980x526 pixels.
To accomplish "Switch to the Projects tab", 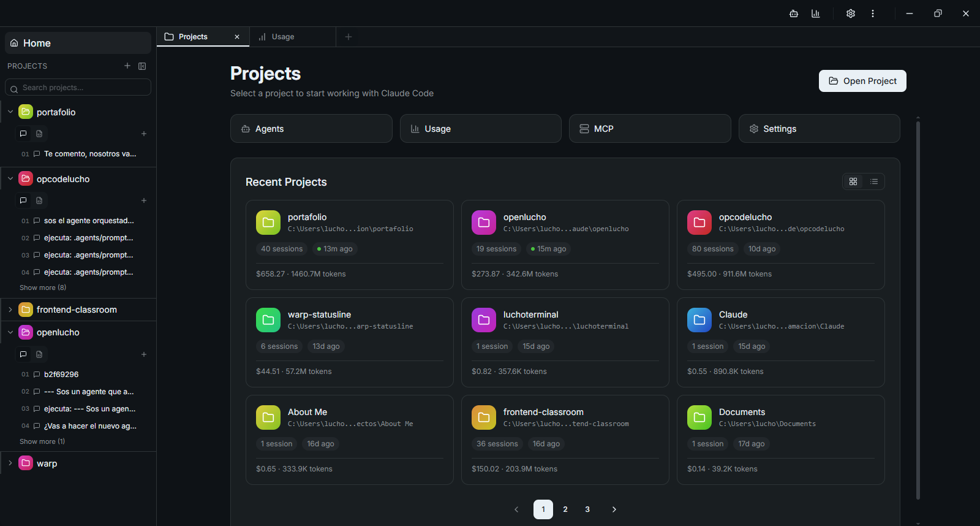I will (x=203, y=37).
